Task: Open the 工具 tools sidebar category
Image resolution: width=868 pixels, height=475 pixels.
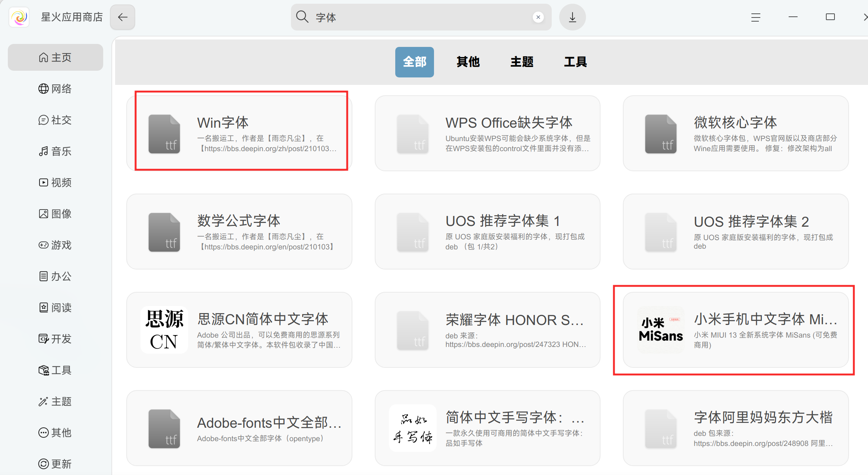Action: click(x=56, y=370)
